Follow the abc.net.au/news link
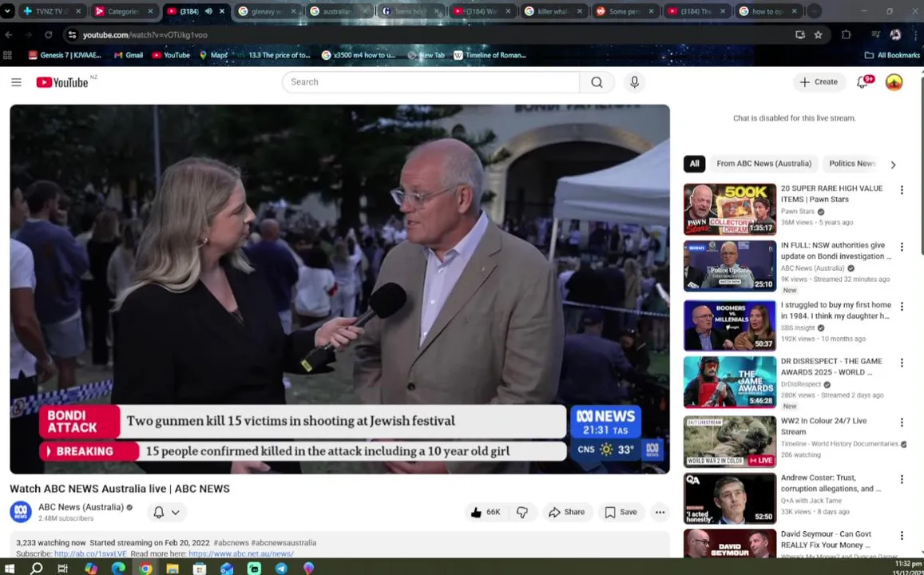The height and width of the screenshot is (575, 924). click(x=241, y=553)
